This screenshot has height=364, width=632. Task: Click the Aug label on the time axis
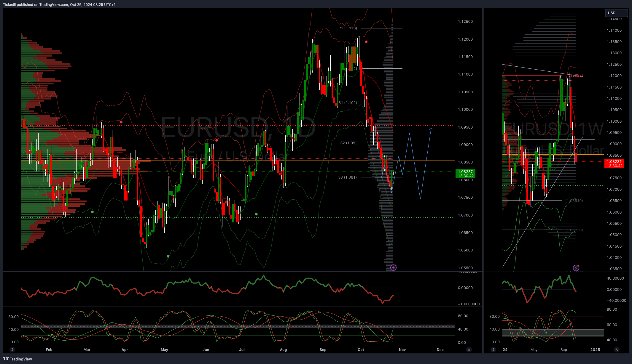pyautogui.click(x=283, y=350)
